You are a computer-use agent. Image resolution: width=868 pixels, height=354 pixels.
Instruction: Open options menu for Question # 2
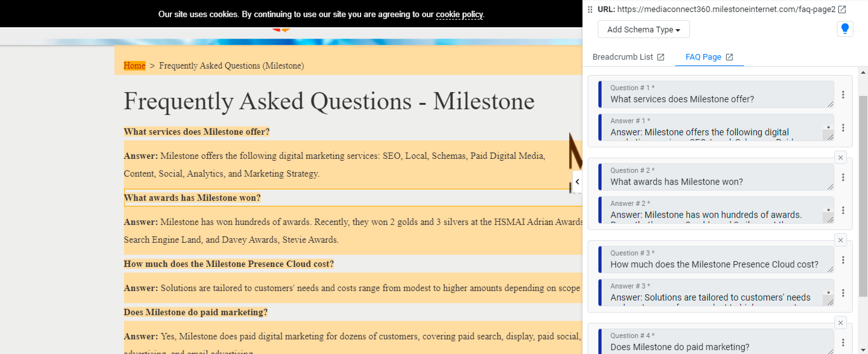click(x=843, y=177)
